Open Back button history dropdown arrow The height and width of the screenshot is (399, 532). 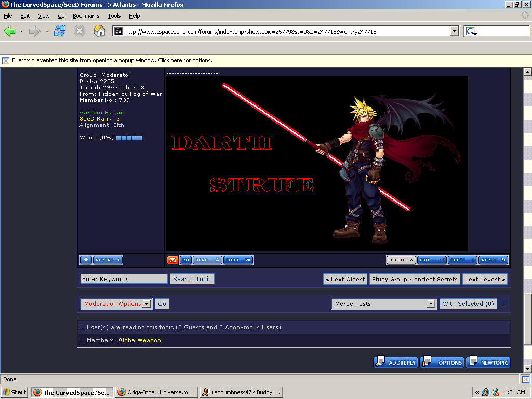coord(21,32)
